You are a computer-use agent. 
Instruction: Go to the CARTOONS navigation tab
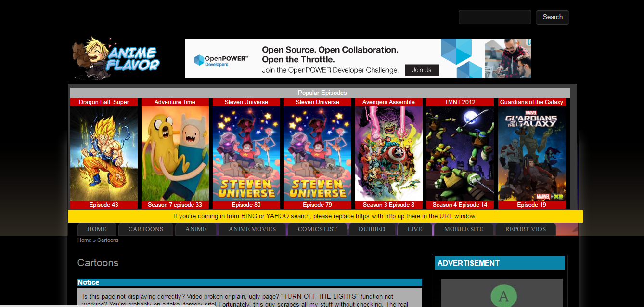coord(146,229)
